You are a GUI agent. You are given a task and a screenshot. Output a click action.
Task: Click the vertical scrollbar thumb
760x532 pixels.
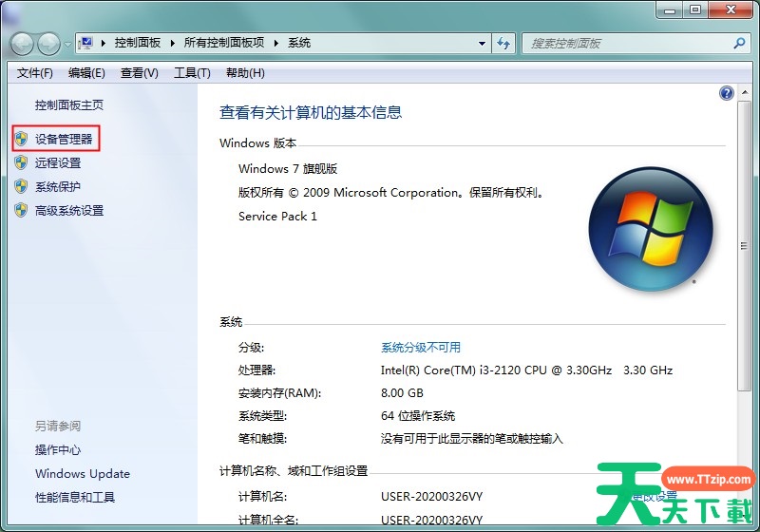point(744,246)
